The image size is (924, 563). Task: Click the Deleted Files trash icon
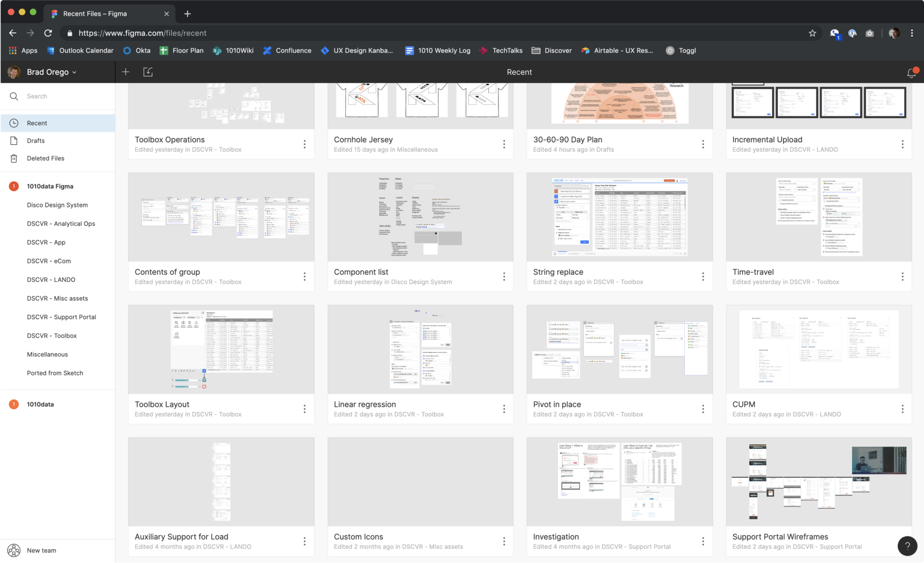click(x=14, y=158)
